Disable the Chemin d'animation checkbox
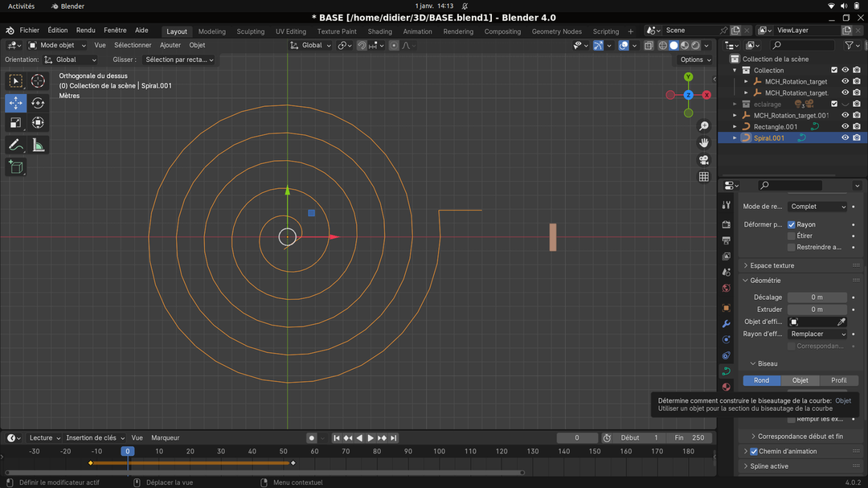 click(x=754, y=452)
